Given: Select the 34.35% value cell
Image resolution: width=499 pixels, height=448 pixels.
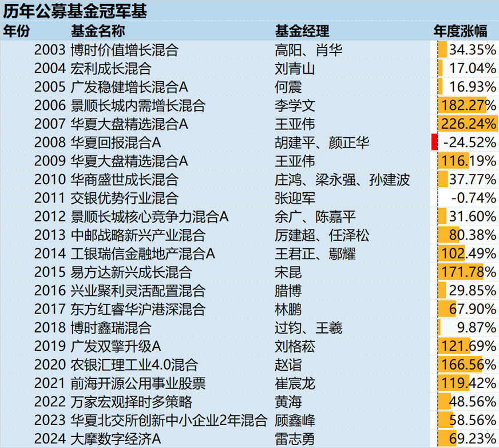Looking at the screenshot, I should (x=473, y=50).
